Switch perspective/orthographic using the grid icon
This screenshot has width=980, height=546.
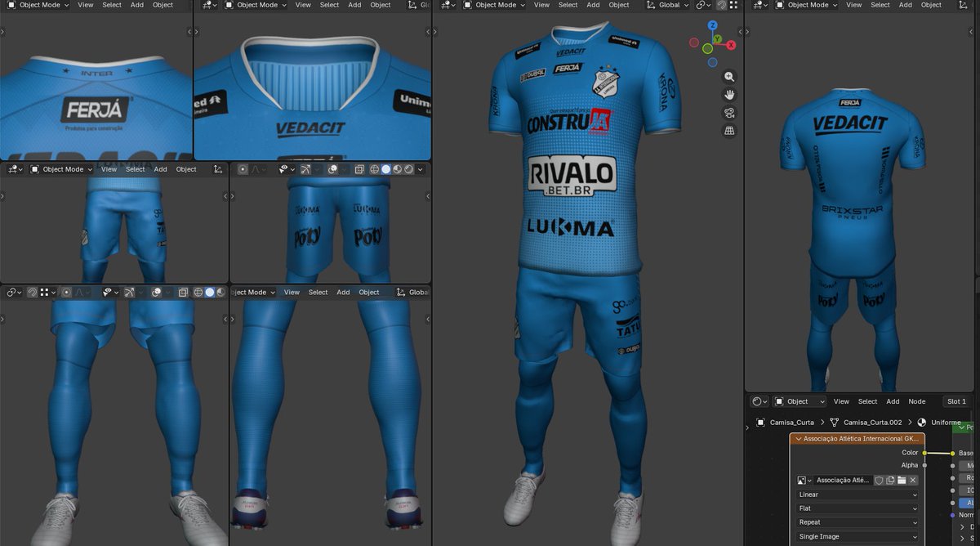click(729, 131)
